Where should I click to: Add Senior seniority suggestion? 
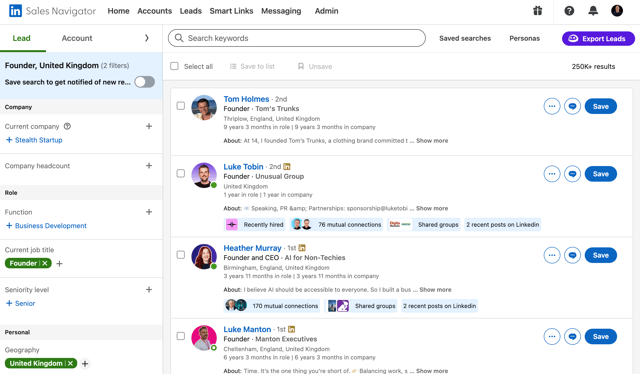(x=20, y=303)
